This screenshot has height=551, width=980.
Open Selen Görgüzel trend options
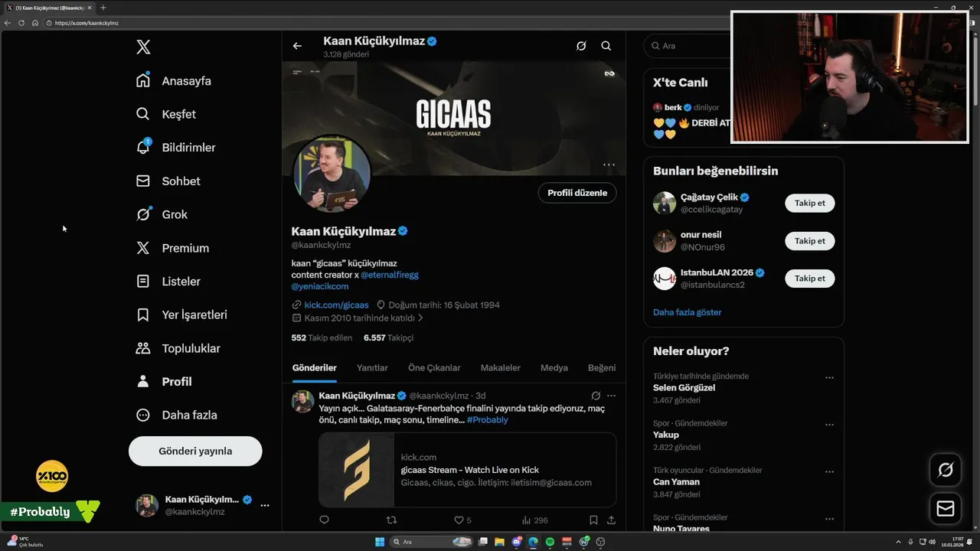pos(829,377)
